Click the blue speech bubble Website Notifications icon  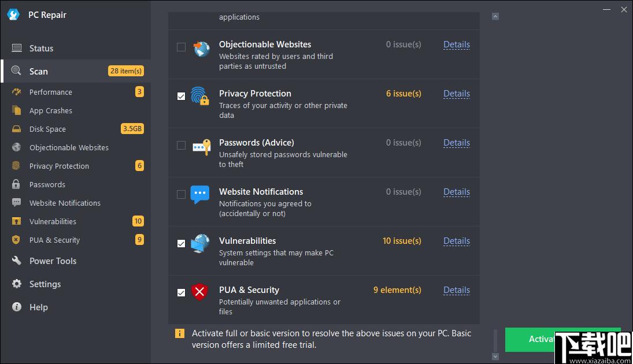click(x=200, y=195)
